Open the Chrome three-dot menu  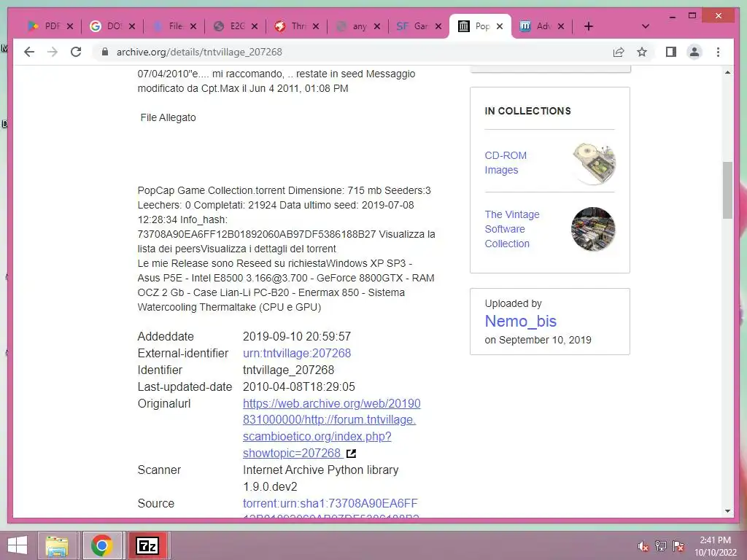pos(718,52)
